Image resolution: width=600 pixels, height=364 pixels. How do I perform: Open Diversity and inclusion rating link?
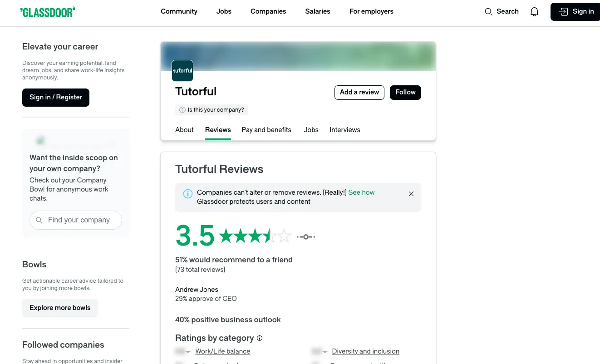tap(365, 351)
